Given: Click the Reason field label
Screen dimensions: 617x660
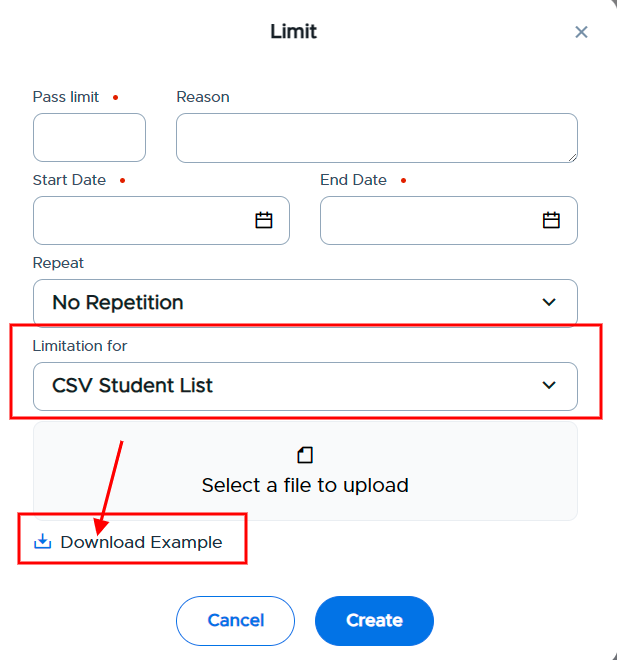Looking at the screenshot, I should point(203,97).
